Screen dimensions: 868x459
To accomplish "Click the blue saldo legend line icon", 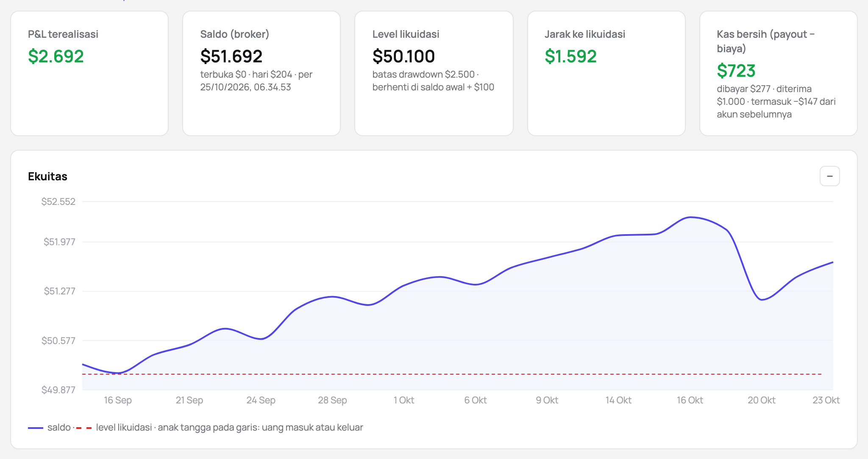I will coord(36,428).
